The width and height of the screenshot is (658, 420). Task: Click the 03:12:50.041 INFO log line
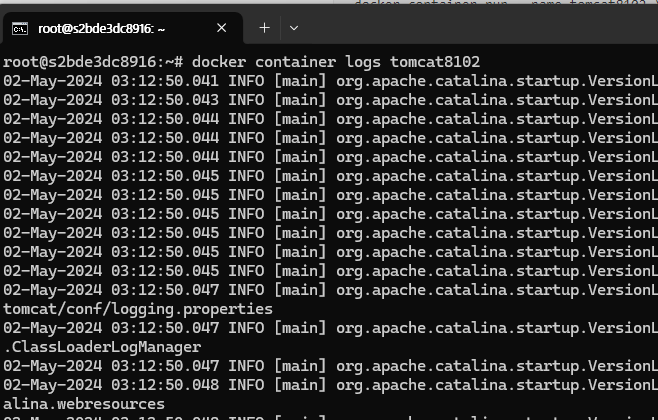(x=331, y=81)
